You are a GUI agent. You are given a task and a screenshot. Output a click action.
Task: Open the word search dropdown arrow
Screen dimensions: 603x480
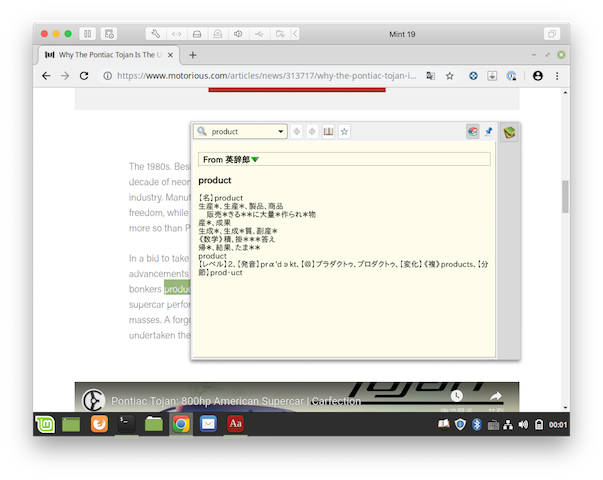click(x=282, y=132)
